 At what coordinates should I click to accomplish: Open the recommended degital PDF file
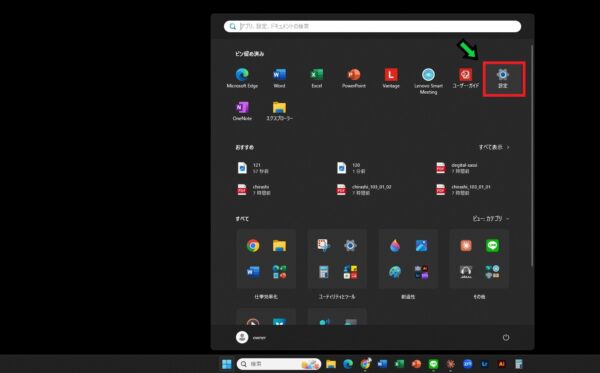click(x=457, y=168)
